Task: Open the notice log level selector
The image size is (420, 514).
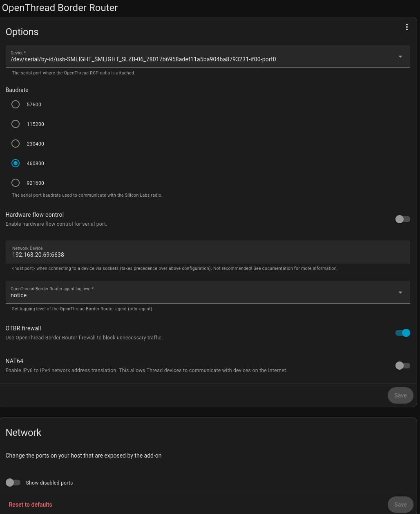Action: coord(200,295)
